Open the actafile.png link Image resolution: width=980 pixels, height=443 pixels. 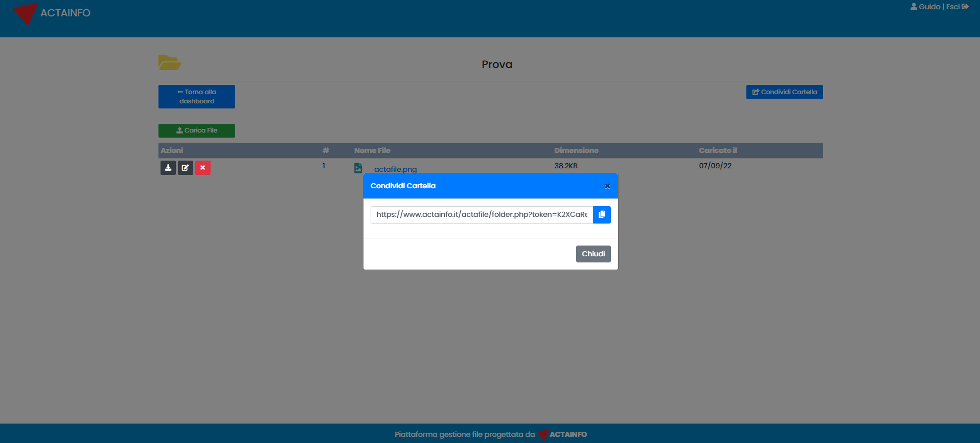[x=395, y=169]
